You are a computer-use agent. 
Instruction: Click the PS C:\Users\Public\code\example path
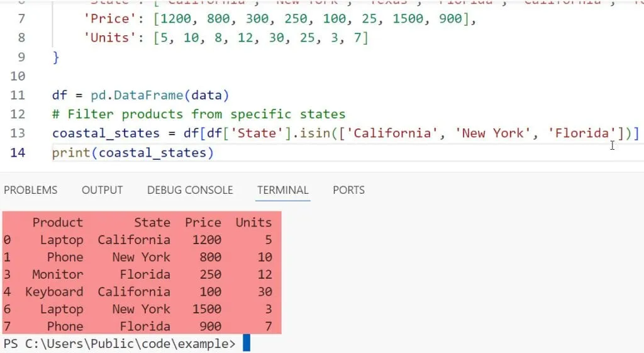[119, 344]
